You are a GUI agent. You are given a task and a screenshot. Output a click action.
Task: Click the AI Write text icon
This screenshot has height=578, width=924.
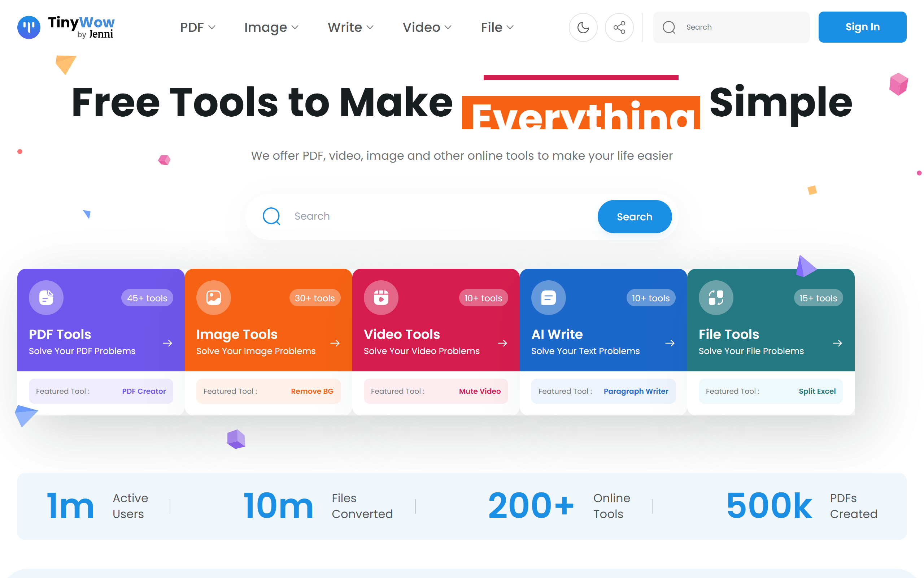548,297
